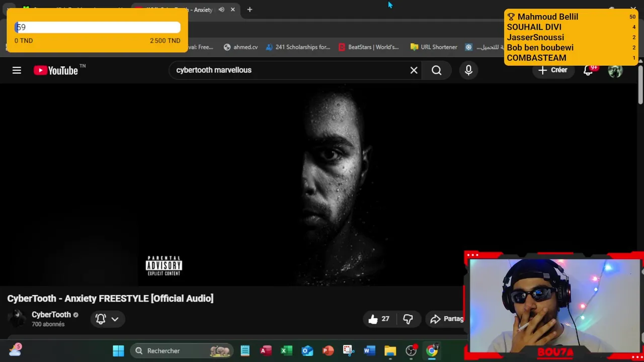Open the YouTube guide hamburger menu
644x362 pixels.
coord(17,70)
